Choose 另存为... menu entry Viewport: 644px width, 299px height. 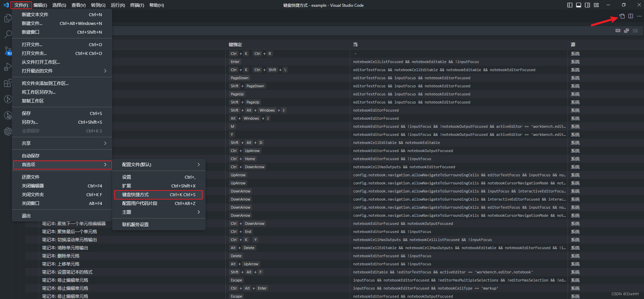coord(62,122)
